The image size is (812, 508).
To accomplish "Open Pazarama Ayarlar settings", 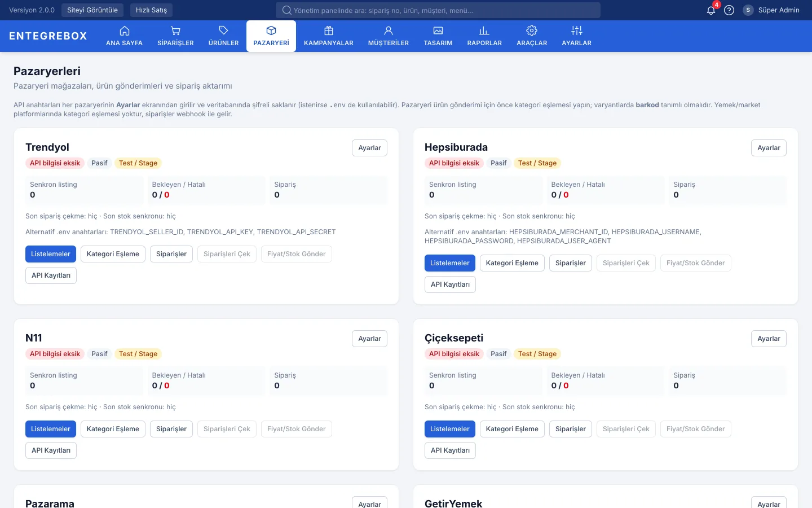I will click(370, 502).
